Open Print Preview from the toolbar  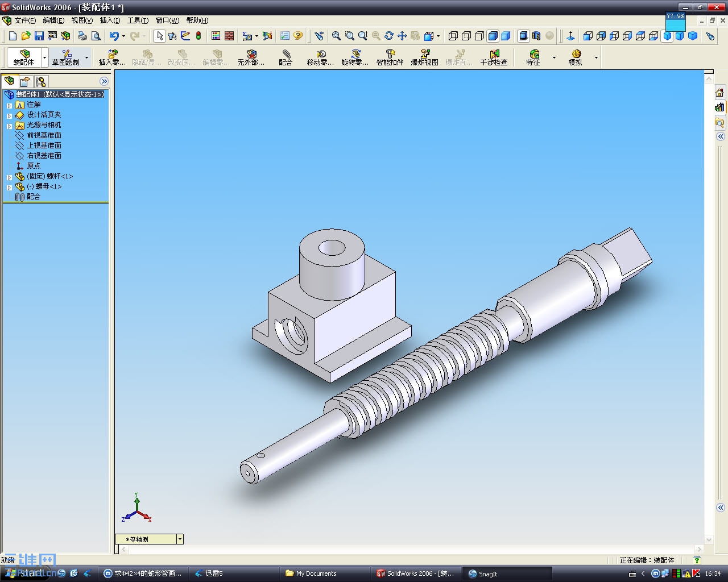click(x=96, y=36)
